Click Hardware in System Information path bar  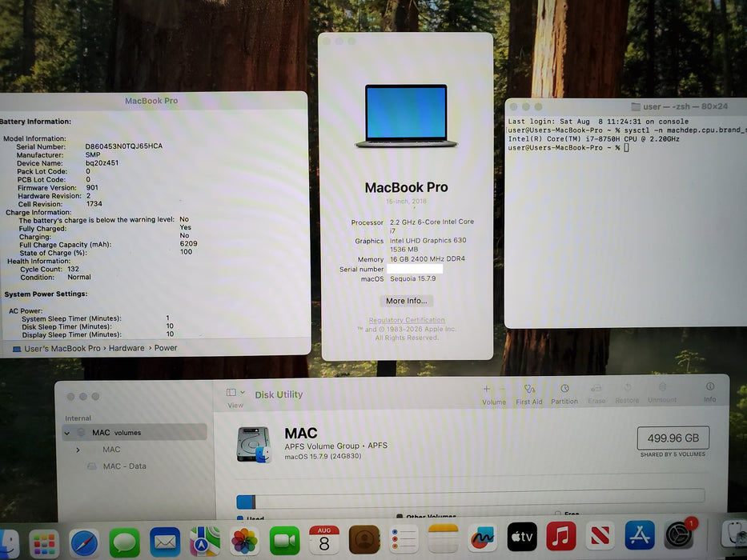tap(127, 349)
